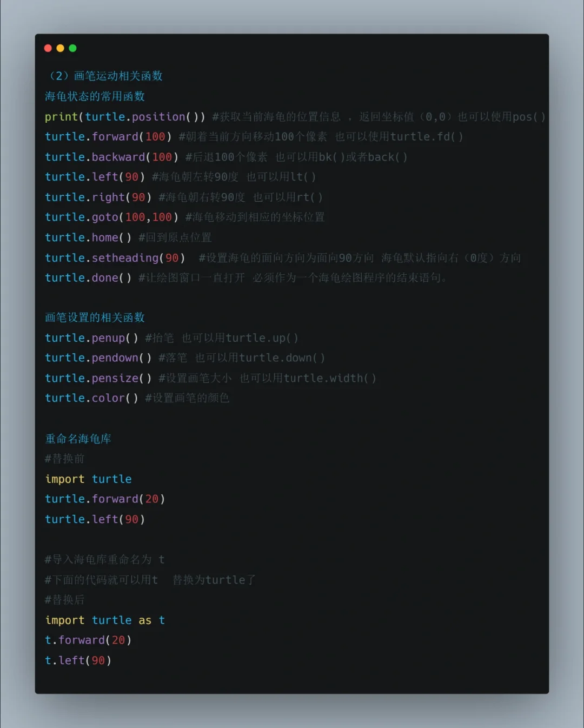
Task: Click the heading '画笔设置的相关函数'
Action: [x=95, y=317]
